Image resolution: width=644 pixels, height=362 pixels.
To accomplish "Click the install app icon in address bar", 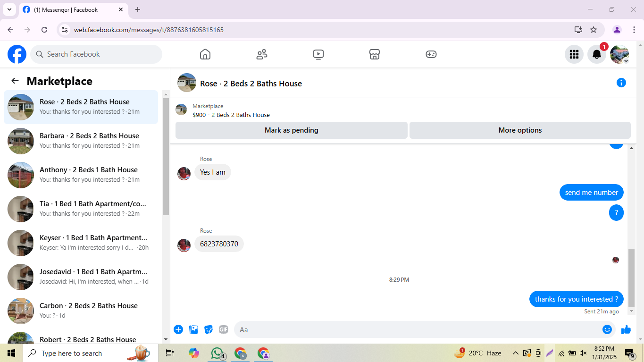I will [578, 30].
